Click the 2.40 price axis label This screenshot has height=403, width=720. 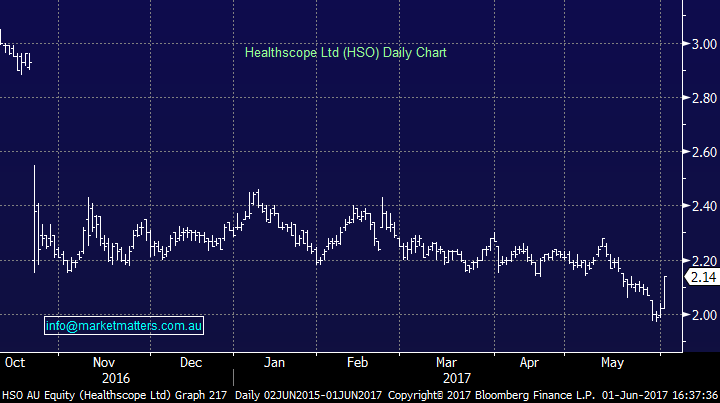coord(704,206)
